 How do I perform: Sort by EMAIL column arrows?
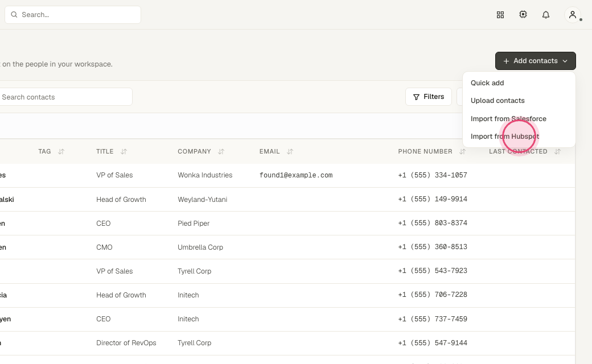(x=290, y=151)
